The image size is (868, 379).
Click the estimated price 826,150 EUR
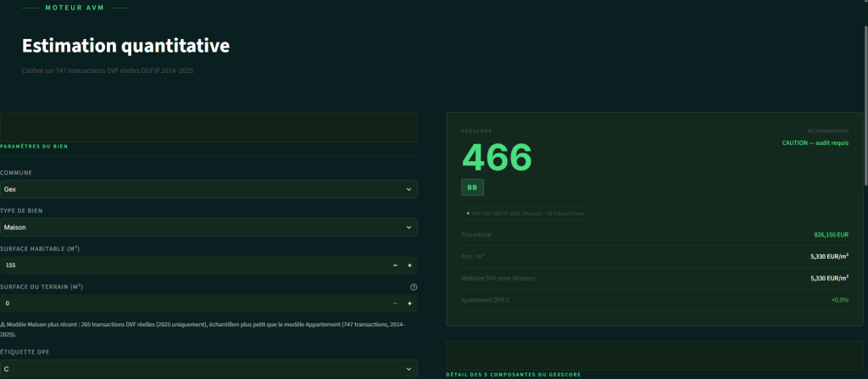point(831,235)
